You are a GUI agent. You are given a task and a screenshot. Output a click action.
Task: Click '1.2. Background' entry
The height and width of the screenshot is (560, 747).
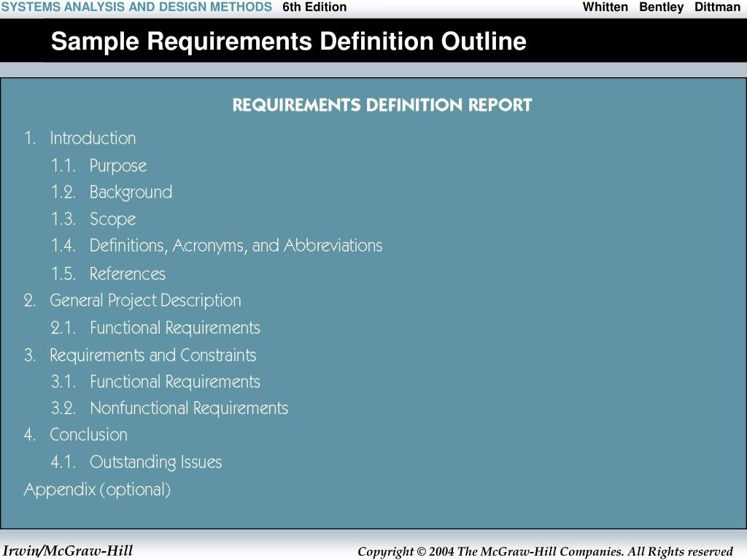point(112,192)
